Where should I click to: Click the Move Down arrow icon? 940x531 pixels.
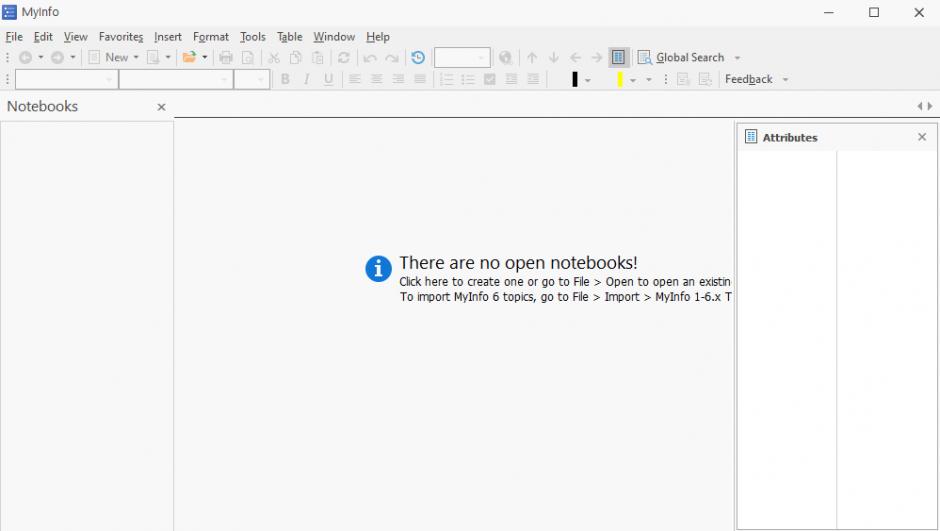click(553, 58)
